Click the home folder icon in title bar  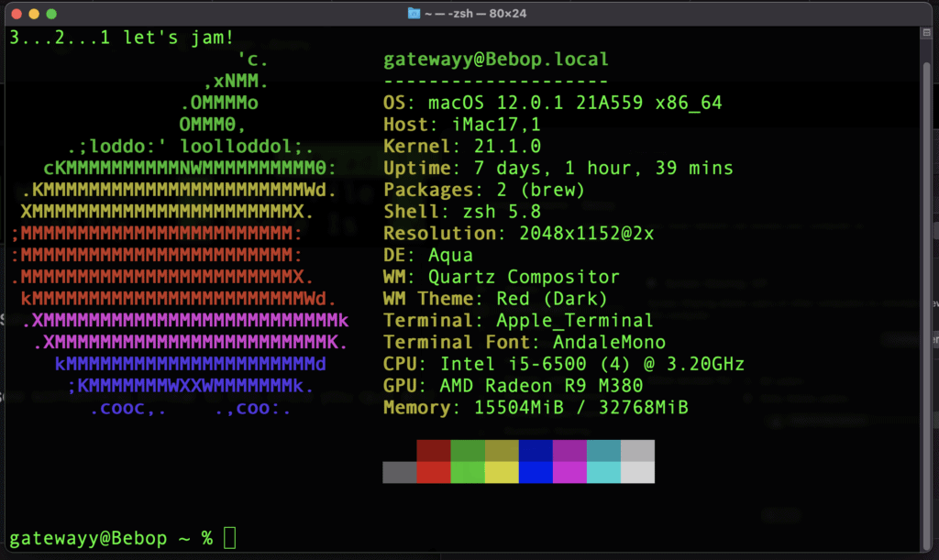coord(414,14)
